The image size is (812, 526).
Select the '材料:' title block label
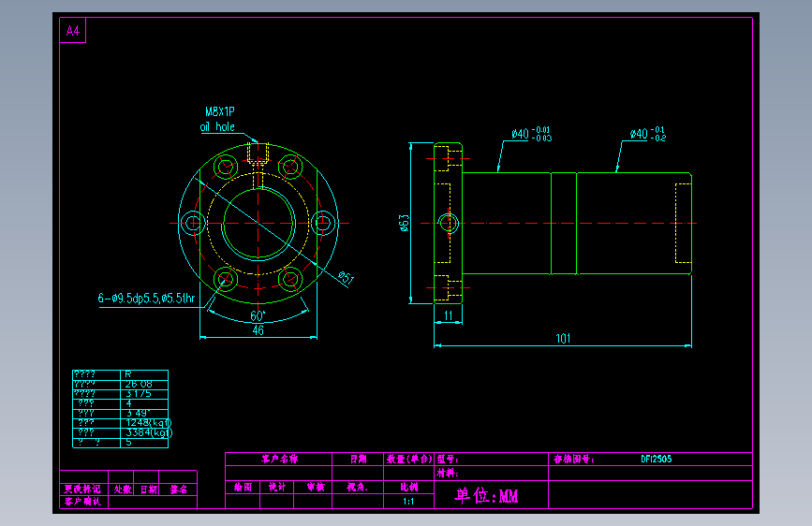(x=448, y=474)
